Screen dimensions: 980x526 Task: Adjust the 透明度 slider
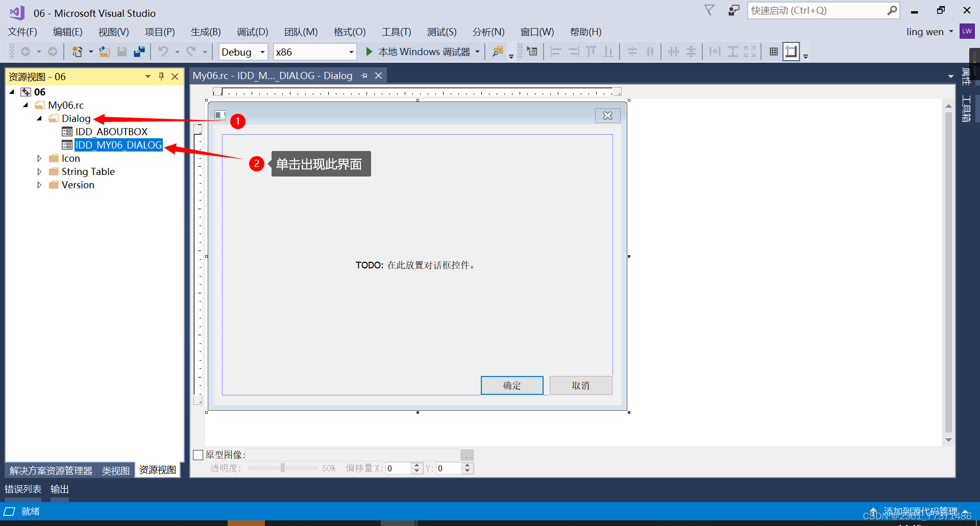tap(282, 467)
